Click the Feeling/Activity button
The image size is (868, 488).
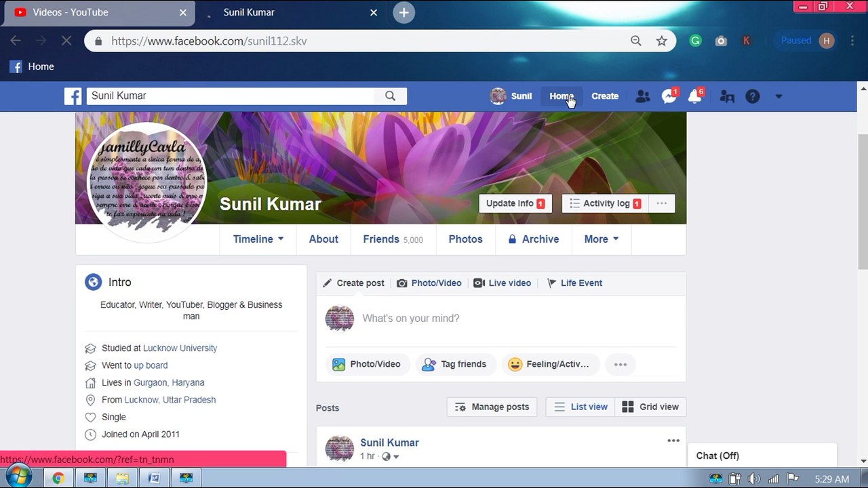point(551,364)
